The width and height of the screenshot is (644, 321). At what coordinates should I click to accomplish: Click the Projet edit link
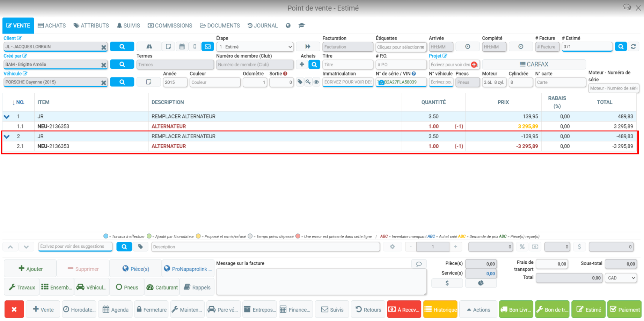click(x=438, y=56)
